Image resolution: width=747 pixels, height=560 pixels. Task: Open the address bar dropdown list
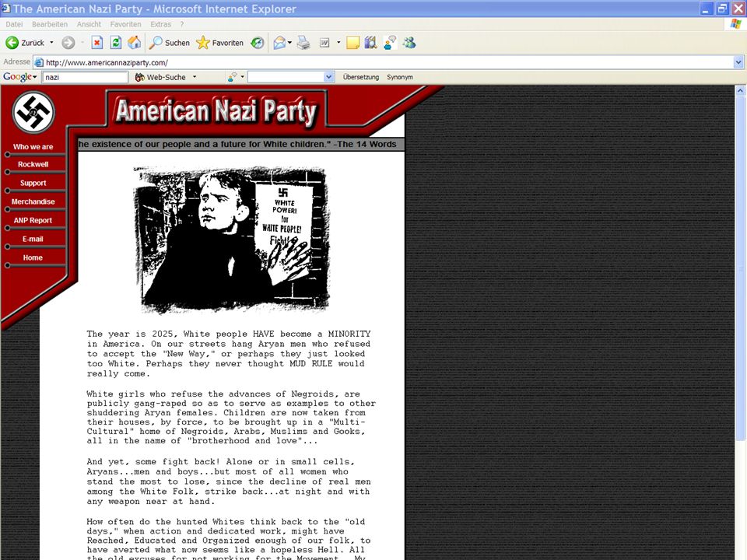point(738,62)
